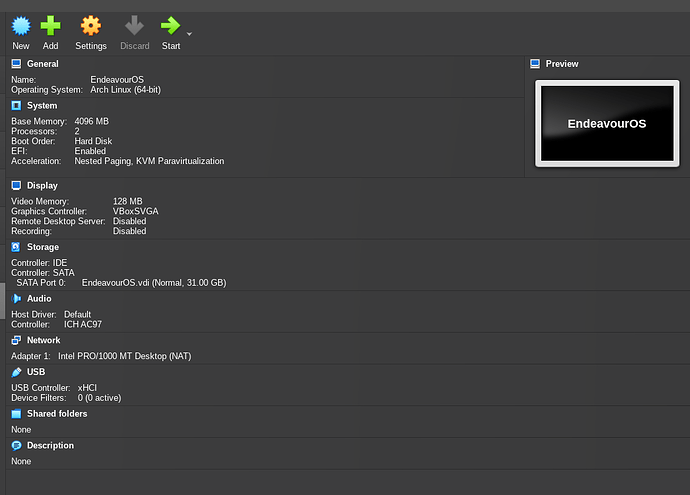
Task: Click the USB section icon
Action: pos(16,372)
